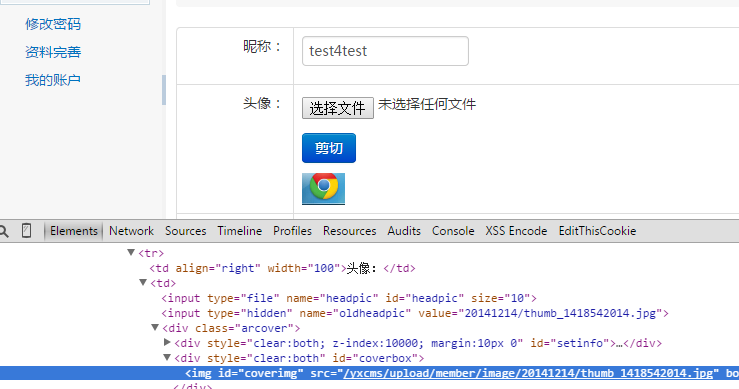739x389 pixels.
Task: Click the 选择文件 file chooser button
Action: pos(337,108)
